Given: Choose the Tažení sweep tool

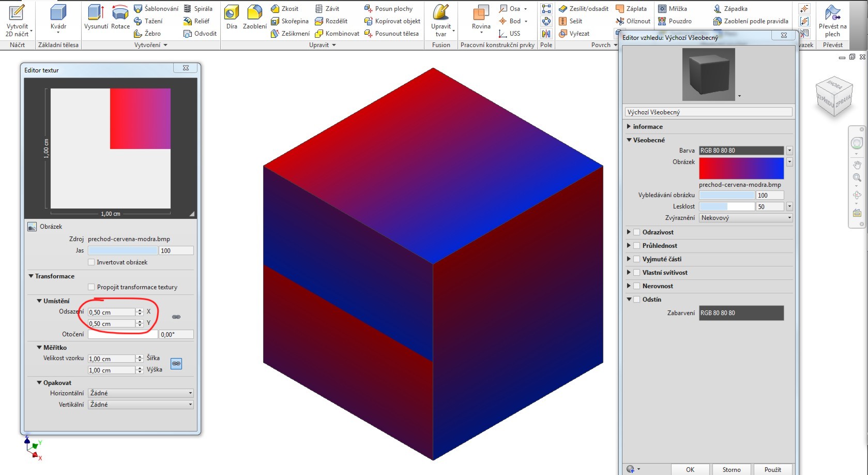Looking at the screenshot, I should tap(148, 21).
